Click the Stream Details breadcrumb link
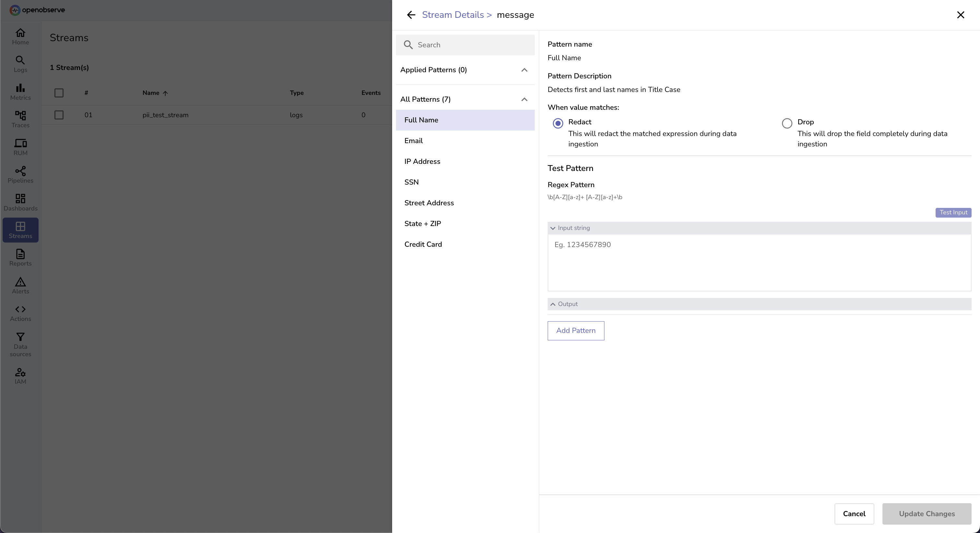Viewport: 980px width, 533px height. tap(453, 15)
